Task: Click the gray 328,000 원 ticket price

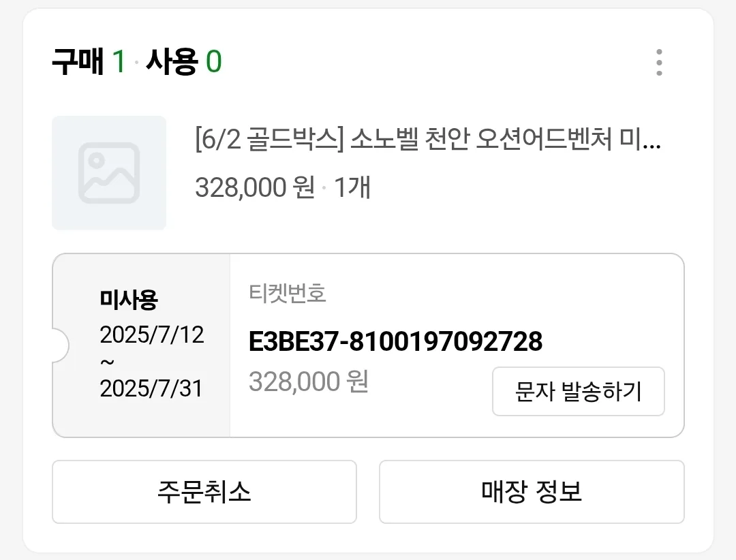Action: [x=309, y=381]
